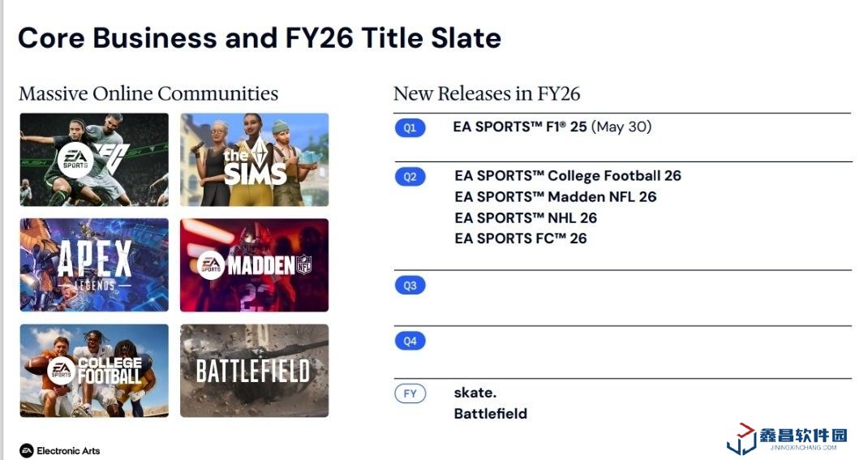Screen dimensions: 868x460
Task: Click the Q1 quarter badge
Action: click(410, 128)
